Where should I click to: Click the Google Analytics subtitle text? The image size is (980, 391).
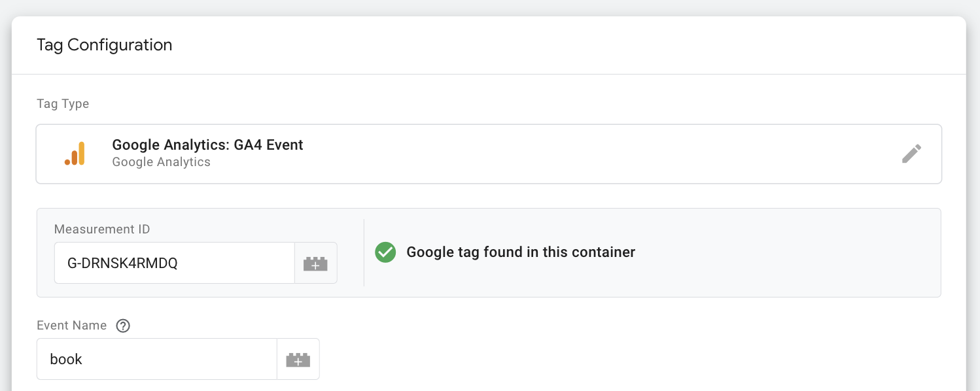pos(161,162)
